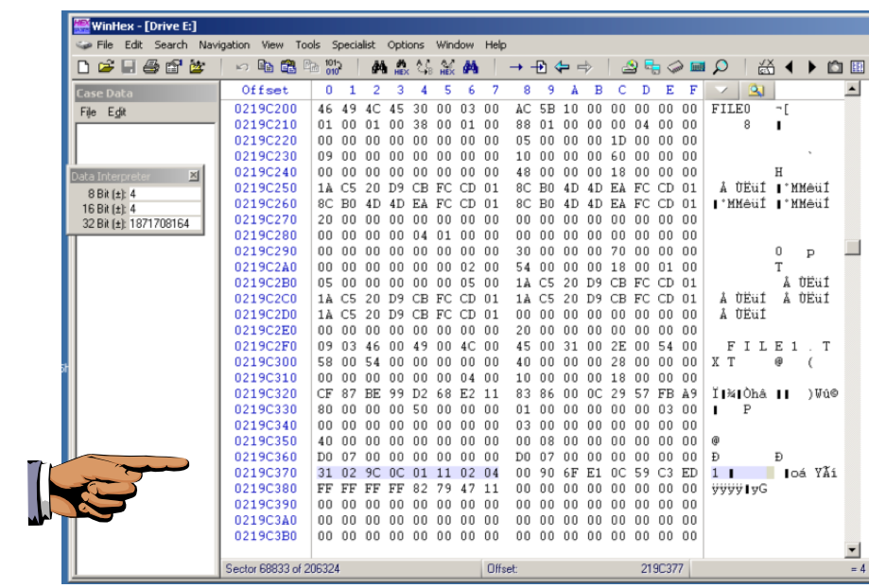Click the Offset column header
Viewport: 869px width, 588px height.
(x=265, y=91)
